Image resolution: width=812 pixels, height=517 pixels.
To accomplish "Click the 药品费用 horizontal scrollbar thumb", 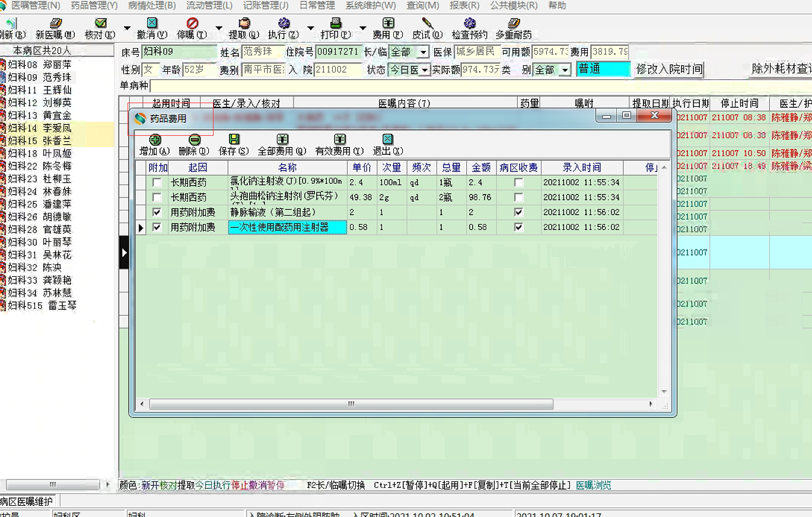I will pos(351,404).
